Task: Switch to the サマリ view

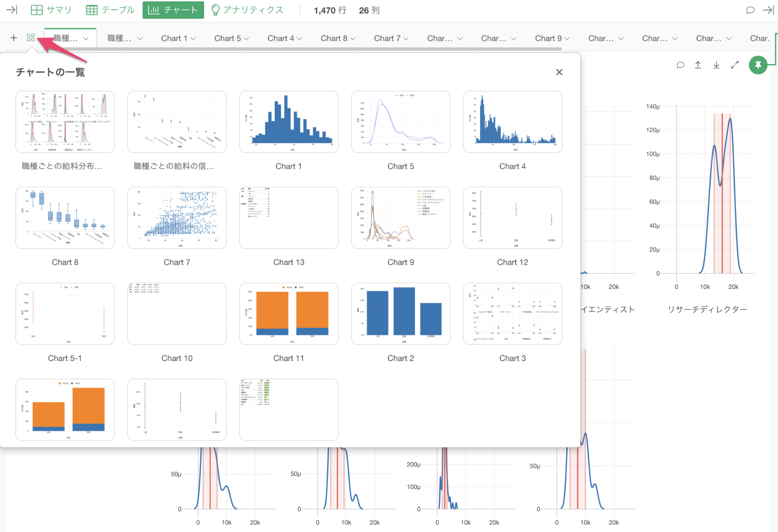Action: 51,10
